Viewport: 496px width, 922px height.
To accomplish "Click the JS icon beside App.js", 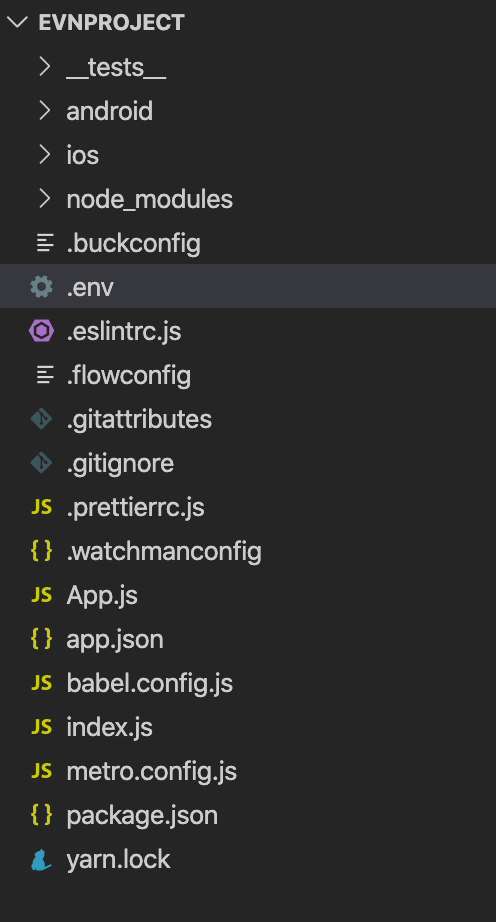I will tap(41, 595).
